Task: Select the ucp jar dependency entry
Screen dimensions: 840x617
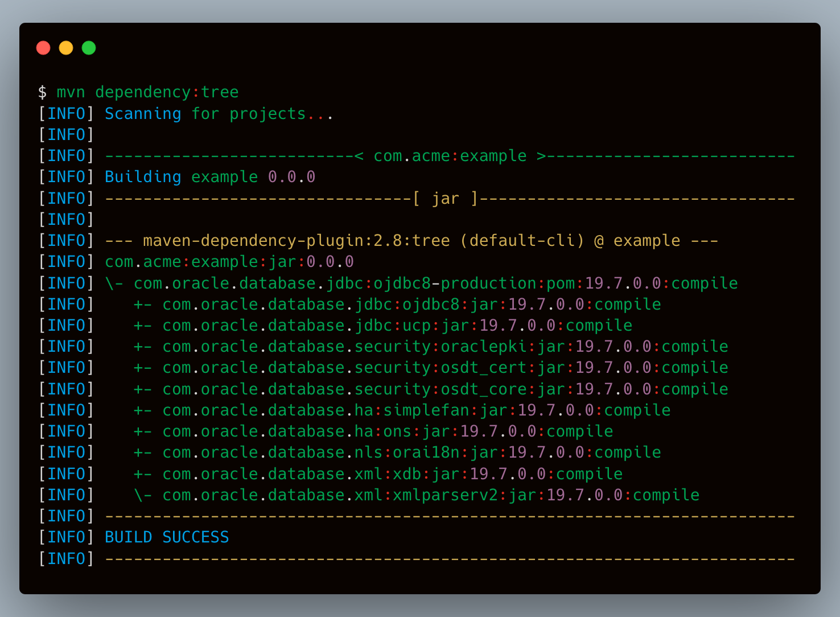Action: click(397, 326)
